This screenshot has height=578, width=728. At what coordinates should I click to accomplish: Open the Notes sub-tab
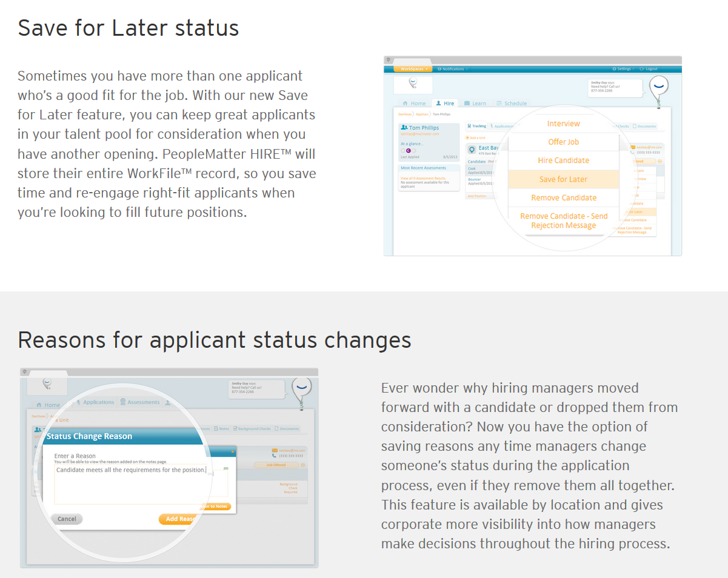(222, 428)
